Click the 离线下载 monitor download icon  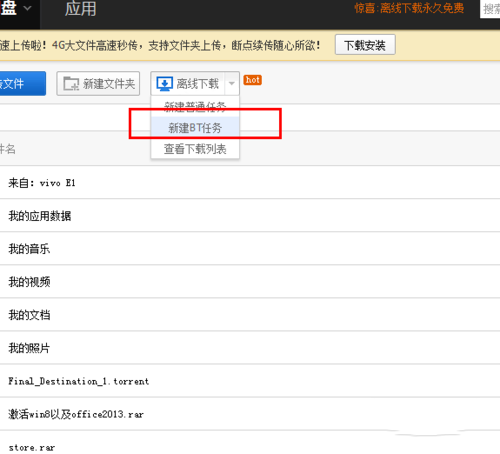coord(164,84)
